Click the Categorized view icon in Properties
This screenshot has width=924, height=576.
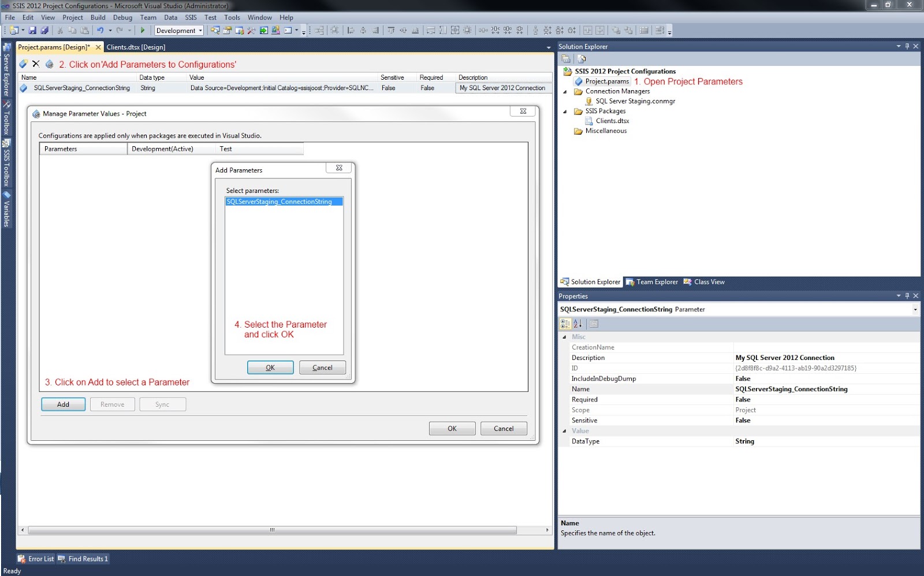(565, 324)
